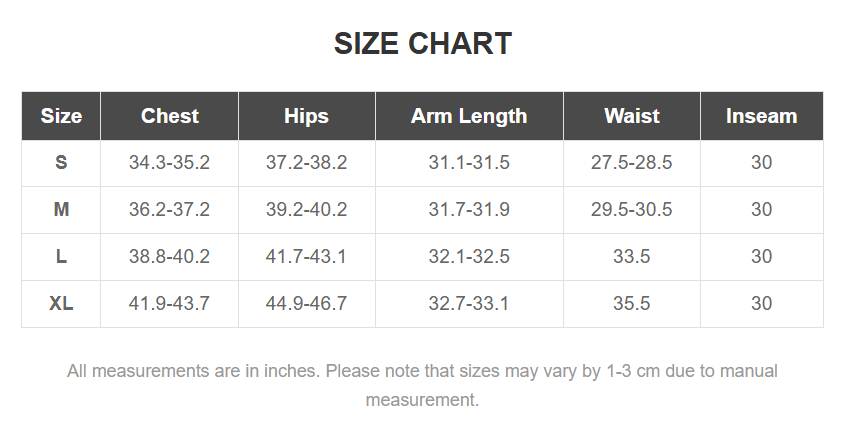Select arm length value 31.7-31.9
This screenshot has height=436, width=848.
point(469,210)
